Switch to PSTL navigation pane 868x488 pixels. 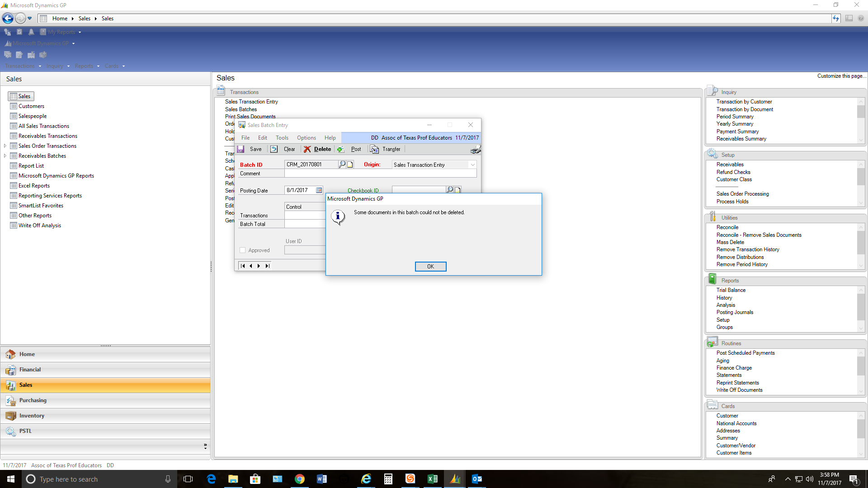[105, 431]
